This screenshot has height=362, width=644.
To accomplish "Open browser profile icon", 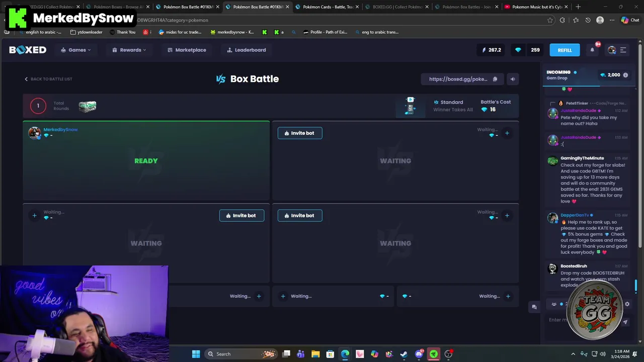I will pyautogui.click(x=600, y=20).
